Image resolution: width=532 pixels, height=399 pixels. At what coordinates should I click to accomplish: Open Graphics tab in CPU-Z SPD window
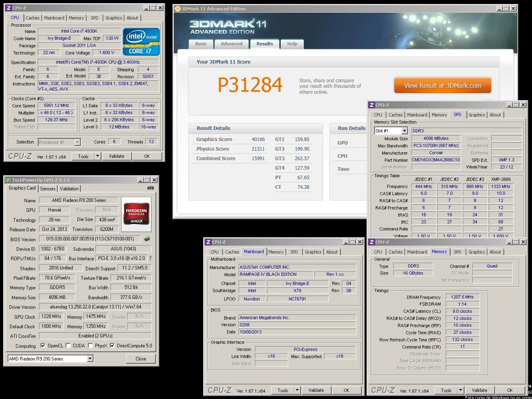click(477, 115)
